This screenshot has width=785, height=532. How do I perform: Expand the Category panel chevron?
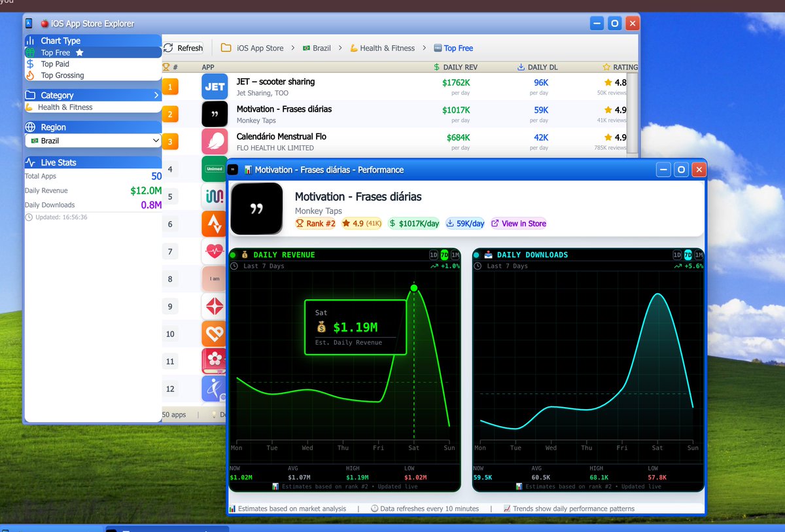[x=156, y=95]
